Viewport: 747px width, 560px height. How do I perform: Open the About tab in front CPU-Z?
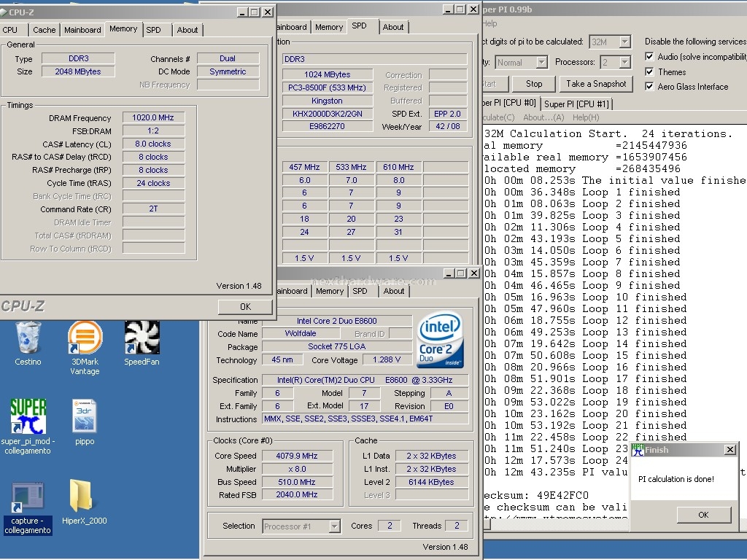coord(187,29)
